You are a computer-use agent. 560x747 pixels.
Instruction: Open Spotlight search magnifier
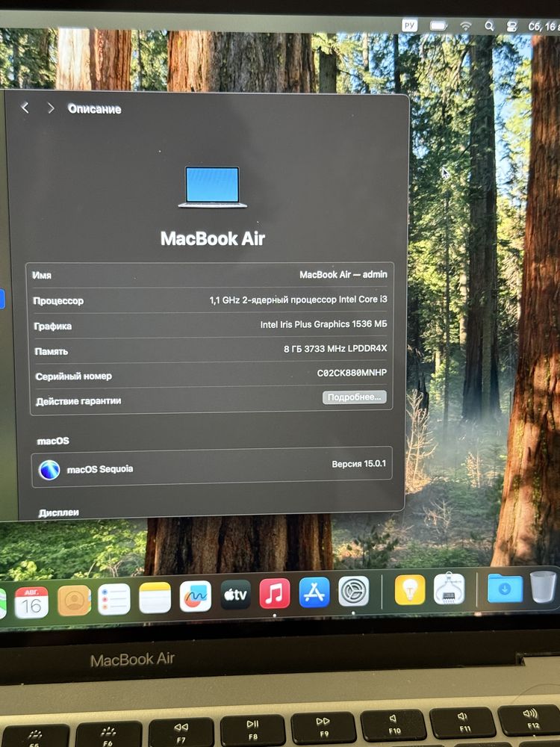coord(489,26)
